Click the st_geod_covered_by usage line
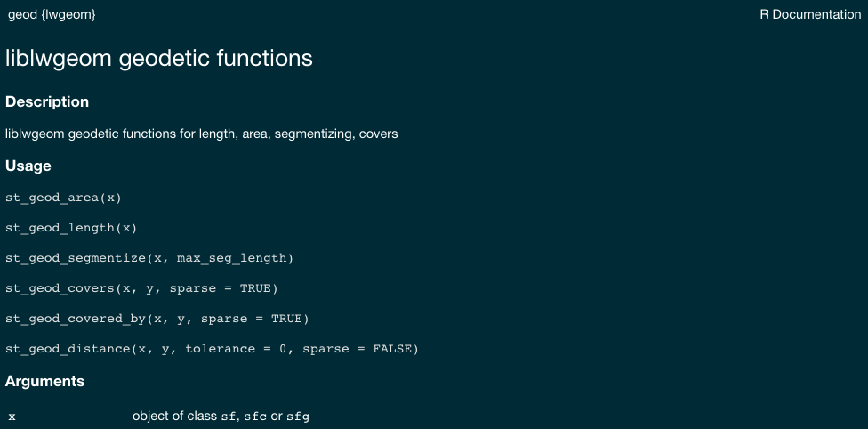Screen dimensions: 868x429 pos(157,319)
